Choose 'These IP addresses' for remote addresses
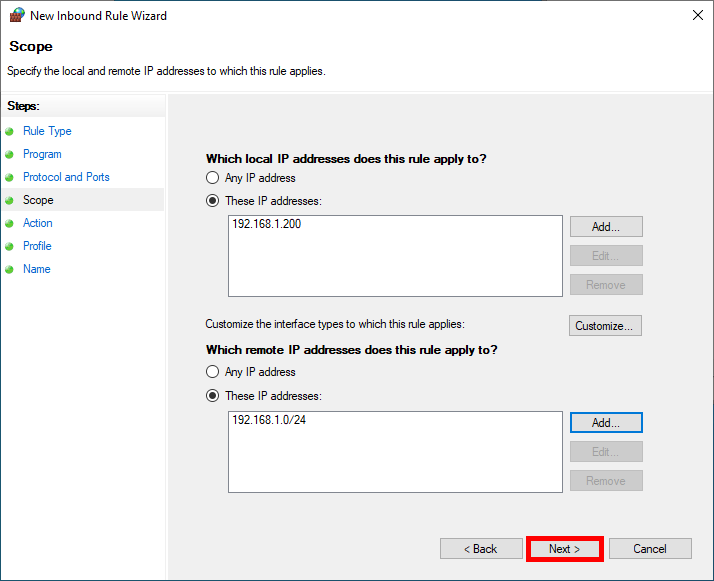 click(x=212, y=395)
